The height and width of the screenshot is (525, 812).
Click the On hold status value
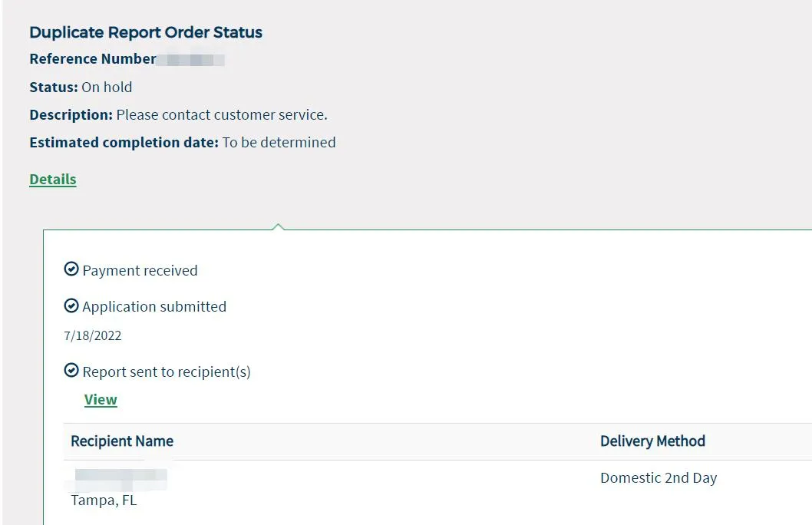click(x=107, y=87)
